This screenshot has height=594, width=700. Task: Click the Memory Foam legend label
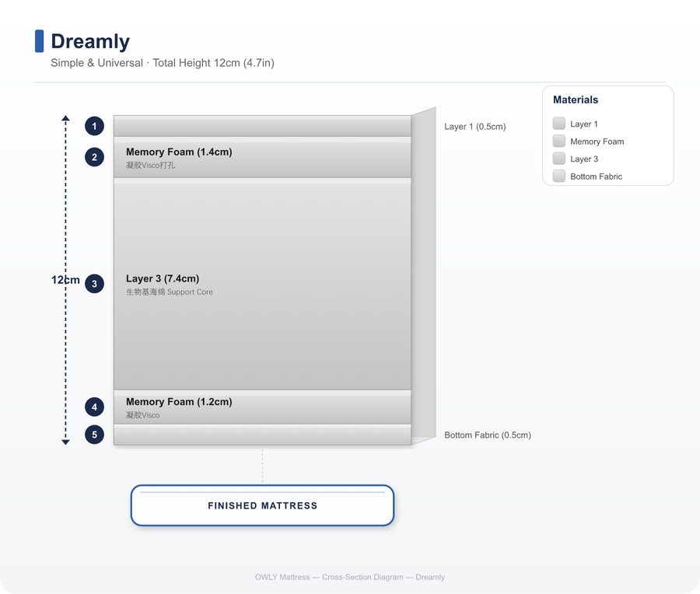tap(597, 142)
